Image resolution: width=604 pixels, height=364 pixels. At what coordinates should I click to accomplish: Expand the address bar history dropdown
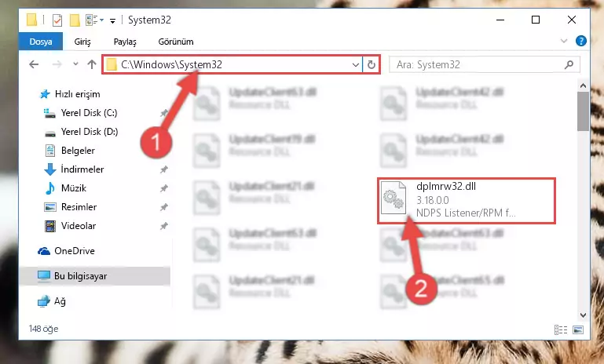(356, 64)
